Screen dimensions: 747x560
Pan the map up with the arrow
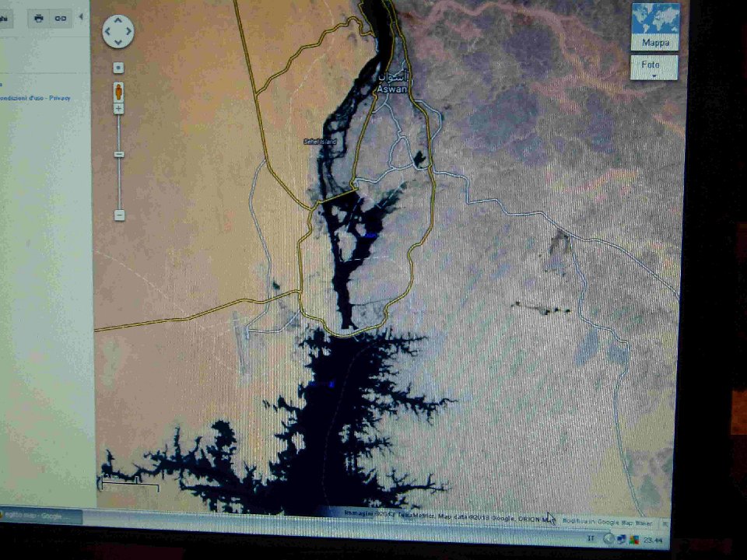tap(118, 21)
